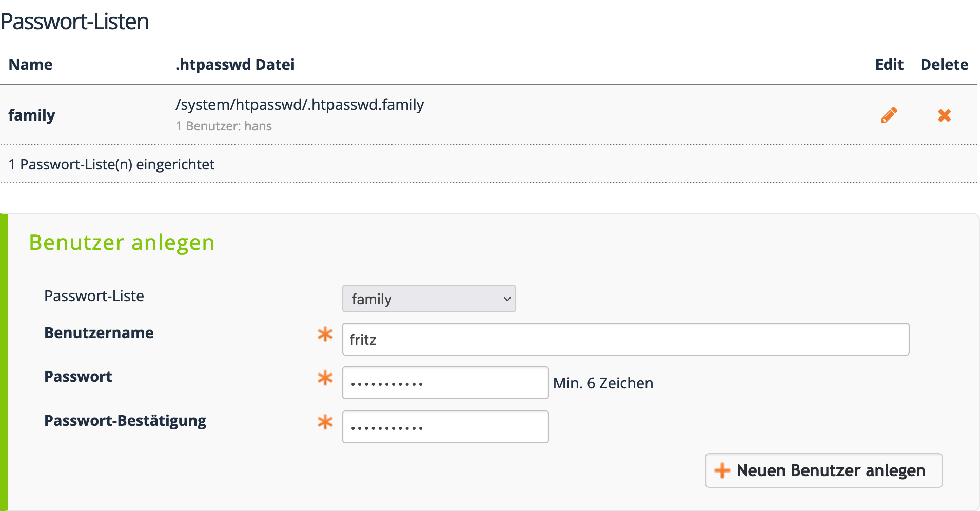Viewport: 980px width, 511px height.
Task: Click the .htpasswd Datei column header
Action: (x=235, y=65)
